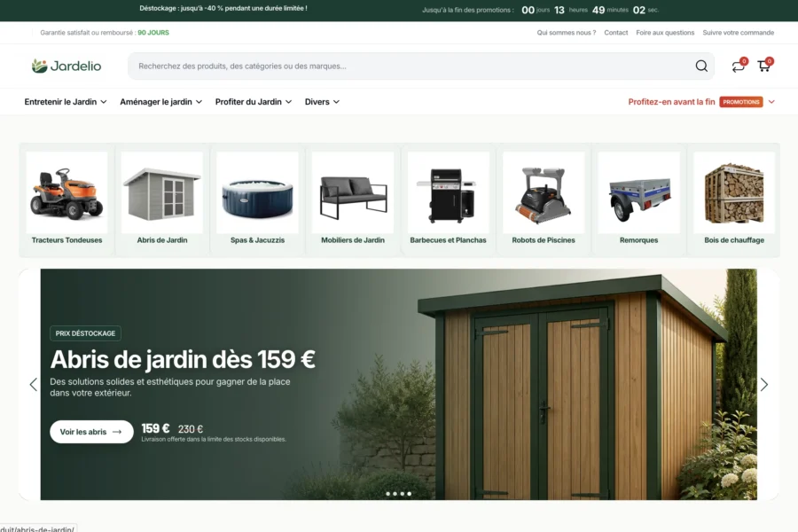Image resolution: width=798 pixels, height=532 pixels.
Task: Open the Contact link
Action: (616, 33)
